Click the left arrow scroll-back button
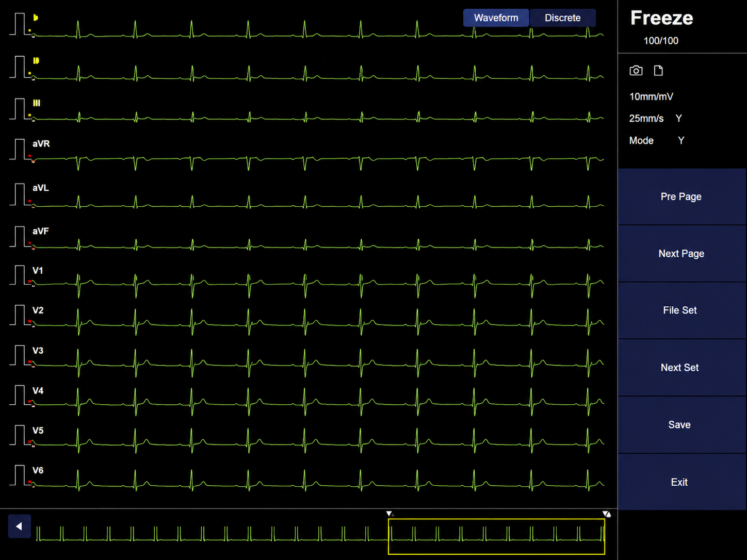747x560 pixels. point(19,526)
